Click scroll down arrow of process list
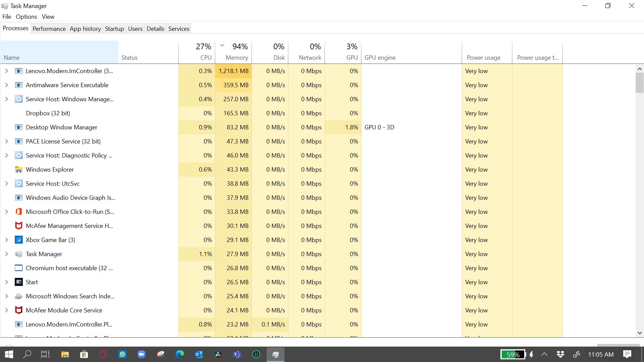 pyautogui.click(x=640, y=333)
